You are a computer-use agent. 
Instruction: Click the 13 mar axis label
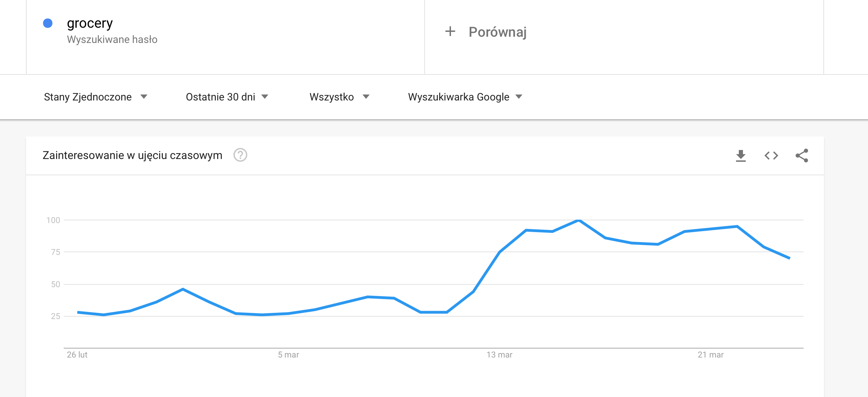coord(499,355)
